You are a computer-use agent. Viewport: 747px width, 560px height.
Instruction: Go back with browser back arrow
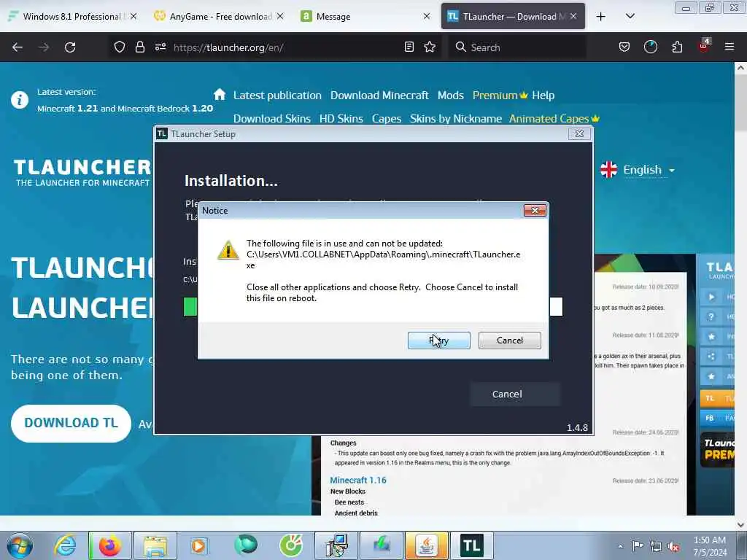coord(18,47)
